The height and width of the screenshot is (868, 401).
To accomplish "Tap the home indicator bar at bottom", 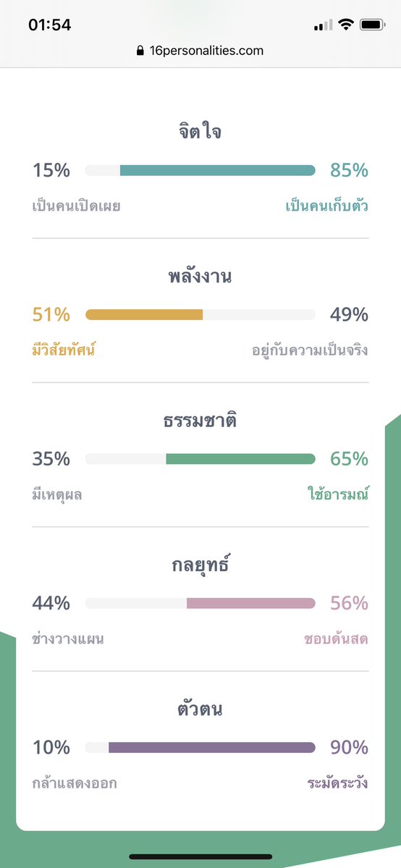I will tap(200, 856).
